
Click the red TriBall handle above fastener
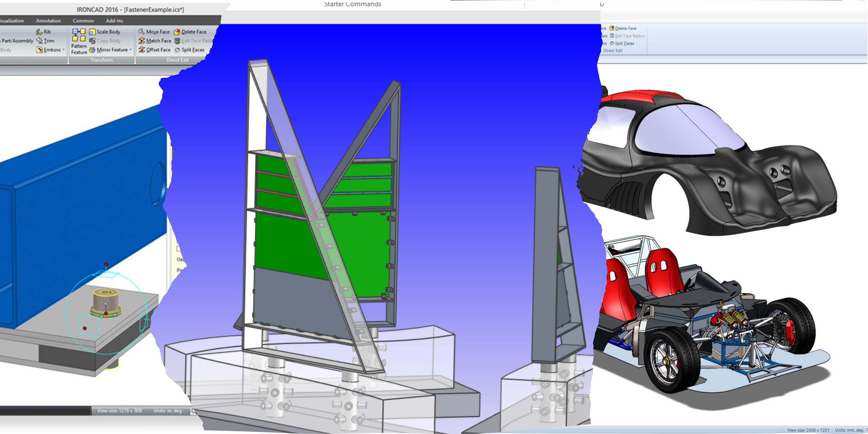[x=106, y=265]
